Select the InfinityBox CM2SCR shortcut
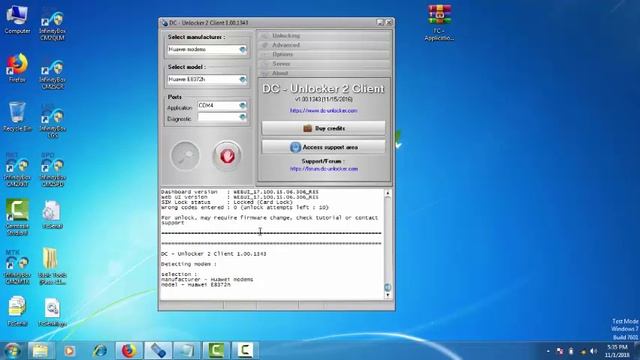The image size is (640, 360). click(x=52, y=73)
